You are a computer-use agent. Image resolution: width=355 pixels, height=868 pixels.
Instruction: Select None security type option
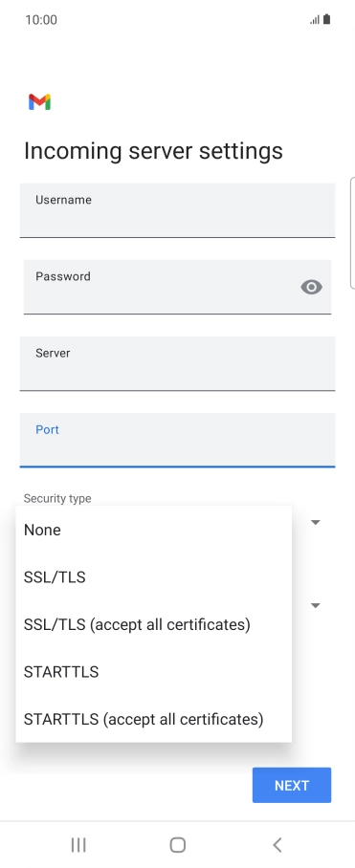click(154, 530)
